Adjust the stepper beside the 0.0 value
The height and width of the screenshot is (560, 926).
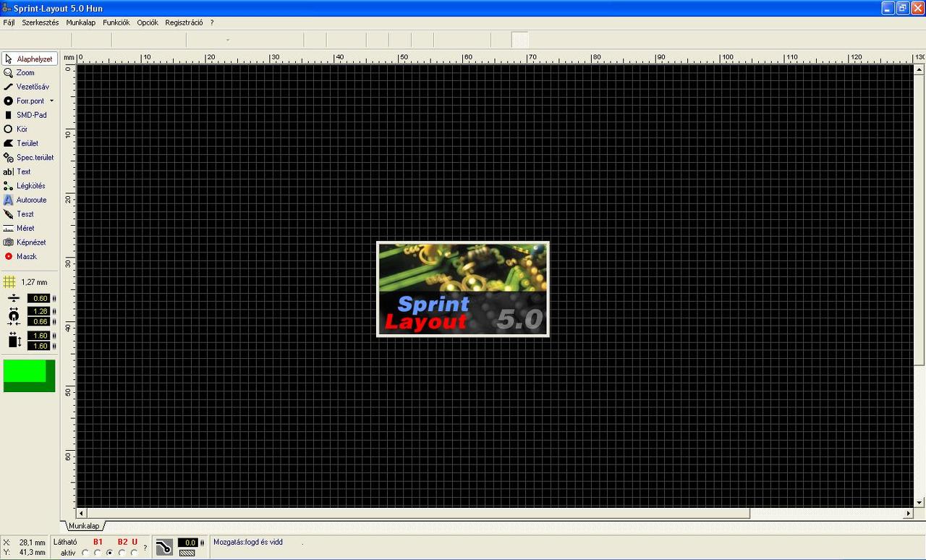tap(202, 543)
